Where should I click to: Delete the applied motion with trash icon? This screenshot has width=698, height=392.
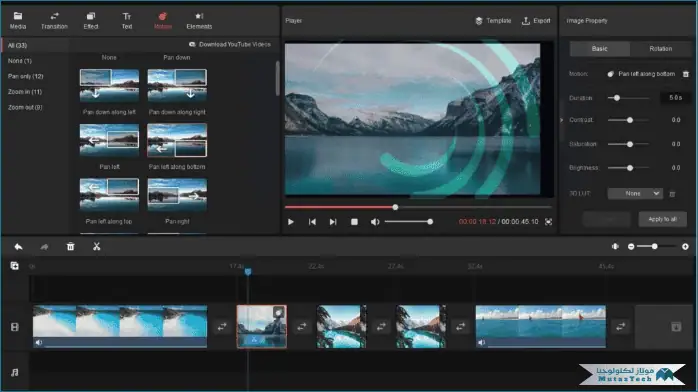coord(686,74)
